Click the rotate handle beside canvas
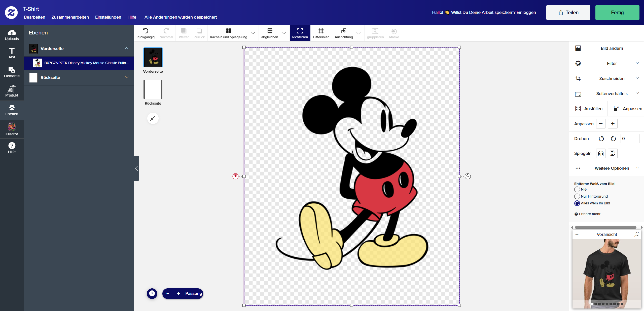644x311 pixels. coord(468,176)
